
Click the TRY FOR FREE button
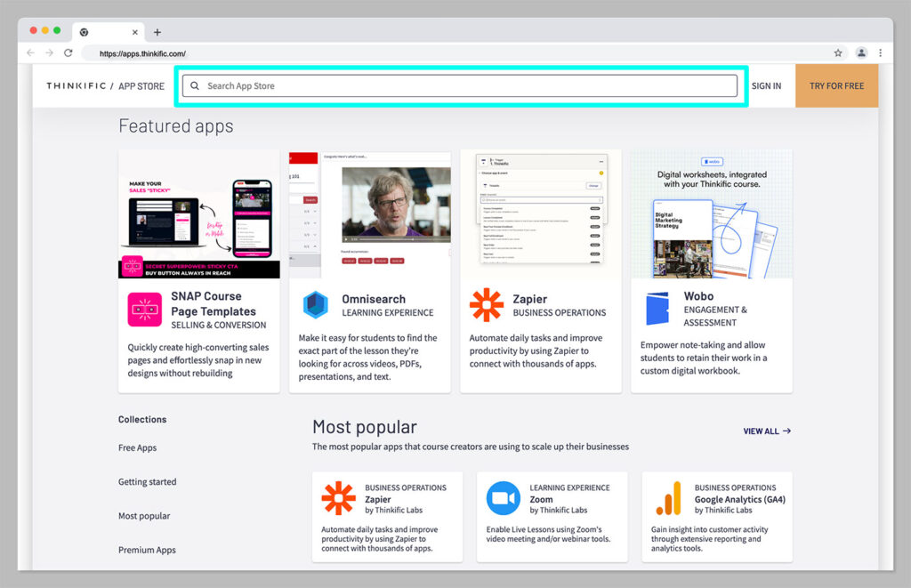click(836, 86)
